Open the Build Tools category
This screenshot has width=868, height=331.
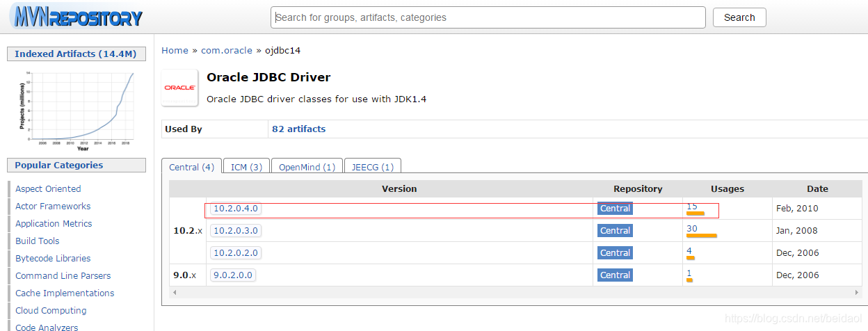coord(38,241)
